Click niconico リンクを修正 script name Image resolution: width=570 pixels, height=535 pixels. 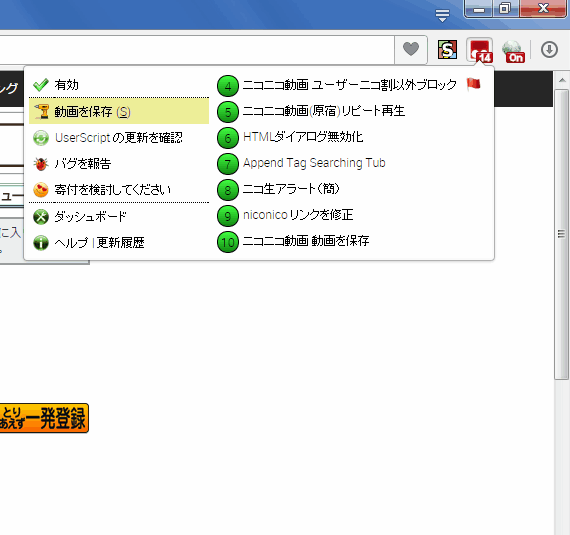(x=298, y=215)
